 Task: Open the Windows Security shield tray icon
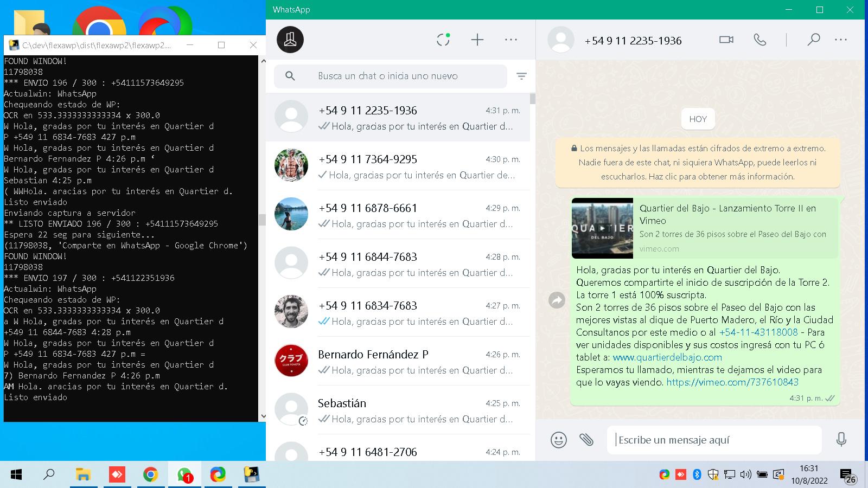(713, 475)
